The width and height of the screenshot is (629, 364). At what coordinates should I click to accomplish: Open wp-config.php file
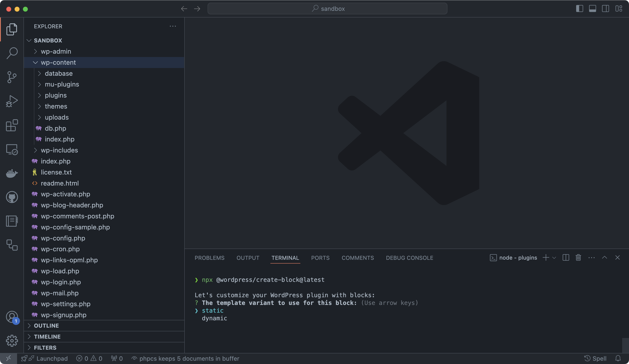[104, 238]
